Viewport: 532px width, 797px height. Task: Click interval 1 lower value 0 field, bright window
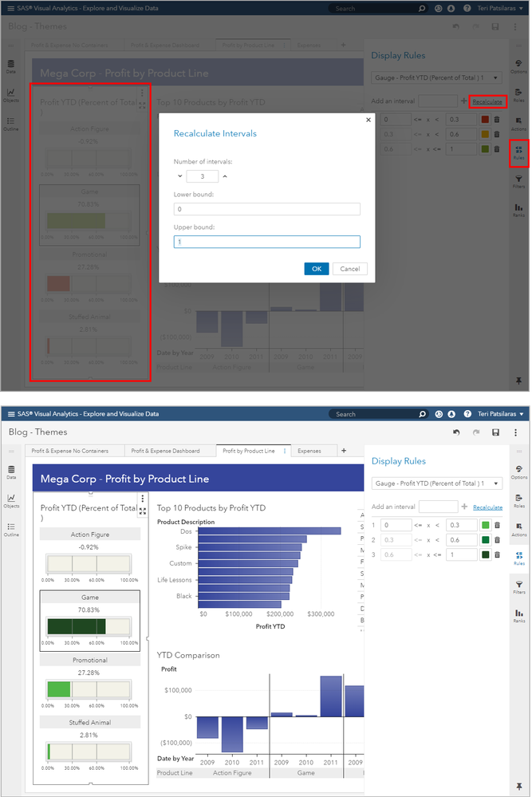pos(396,525)
